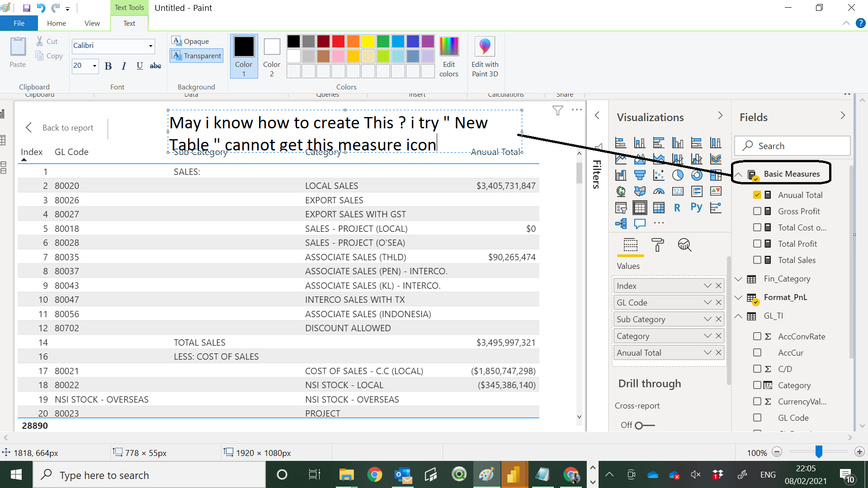This screenshot has width=868, height=488.
Task: Enable Total Sales measure
Action: pos(757,260)
